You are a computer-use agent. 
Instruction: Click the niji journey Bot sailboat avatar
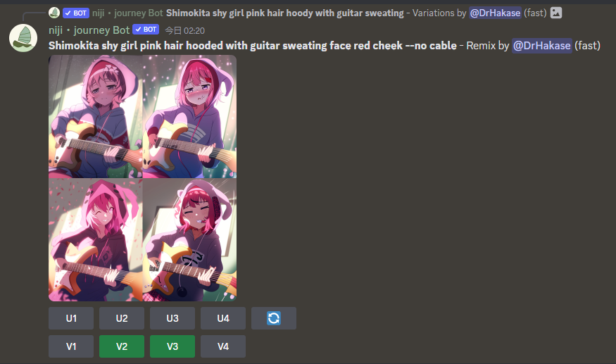pos(23,38)
